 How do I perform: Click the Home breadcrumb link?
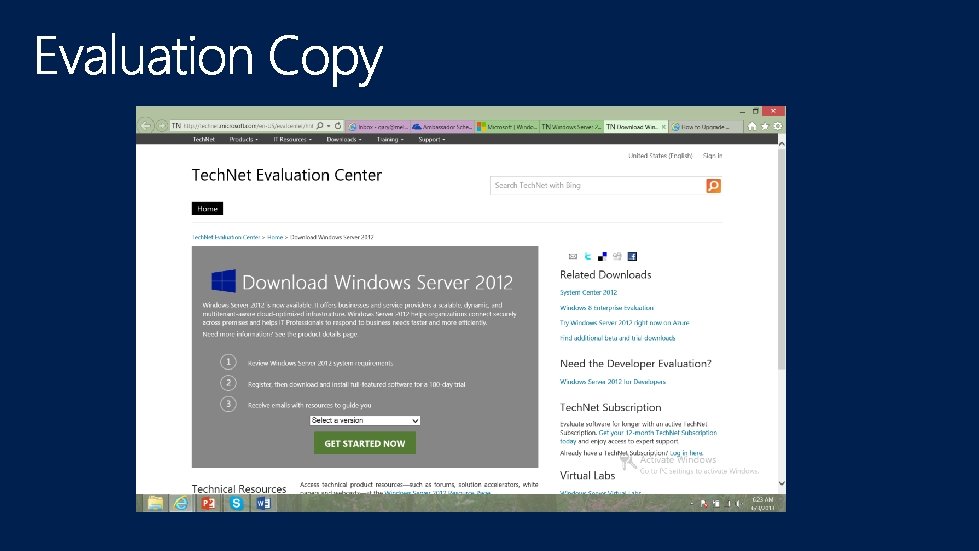point(275,237)
